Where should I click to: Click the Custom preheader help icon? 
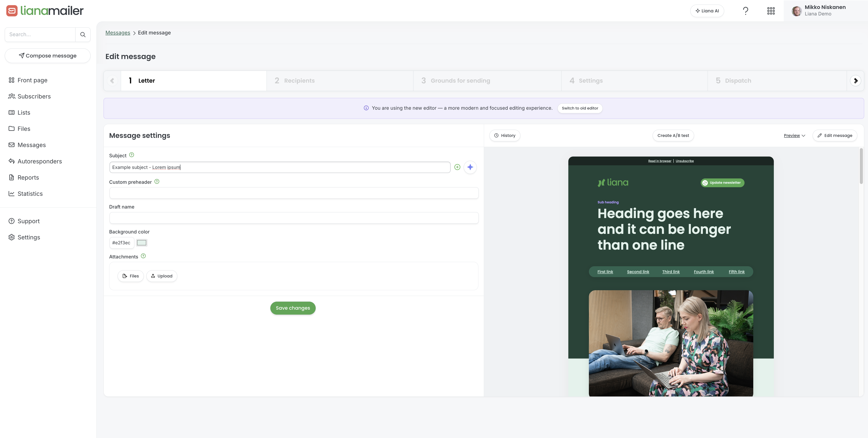coord(157,181)
